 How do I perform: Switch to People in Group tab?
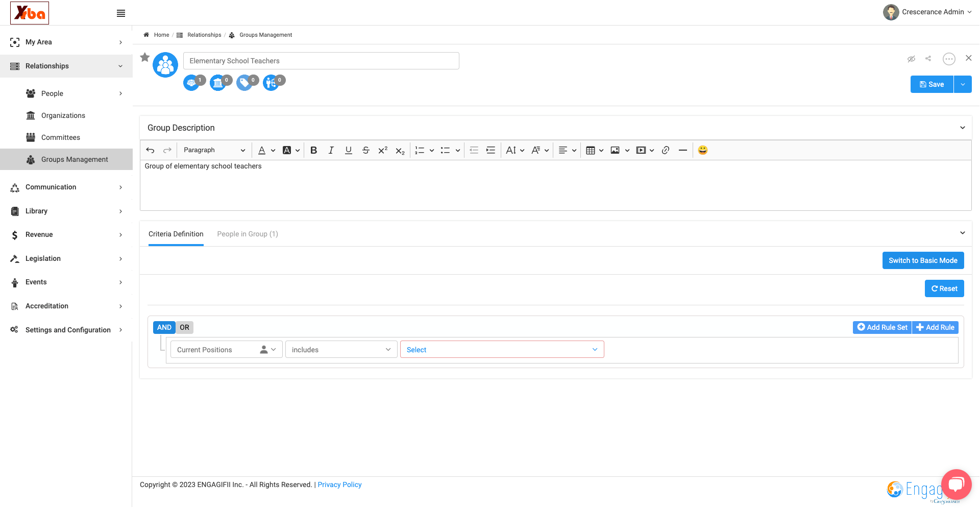(x=248, y=234)
